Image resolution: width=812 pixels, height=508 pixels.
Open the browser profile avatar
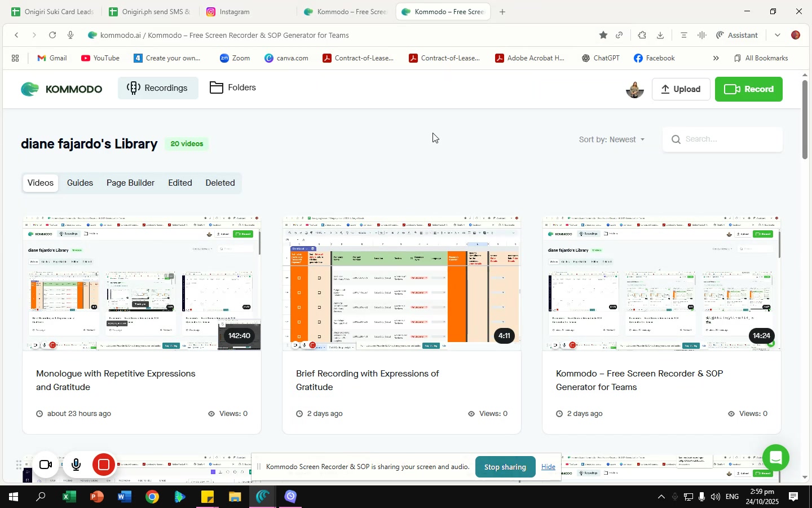796,35
